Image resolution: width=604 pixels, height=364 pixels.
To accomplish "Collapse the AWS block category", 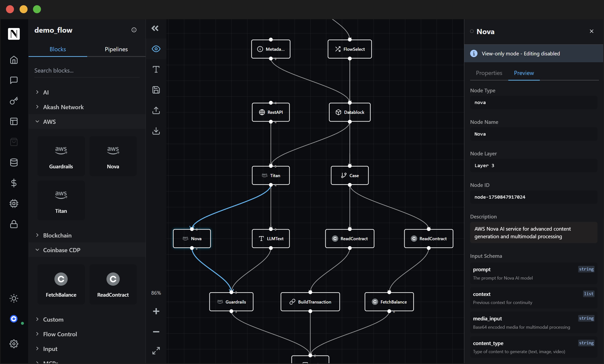I will tap(87, 122).
